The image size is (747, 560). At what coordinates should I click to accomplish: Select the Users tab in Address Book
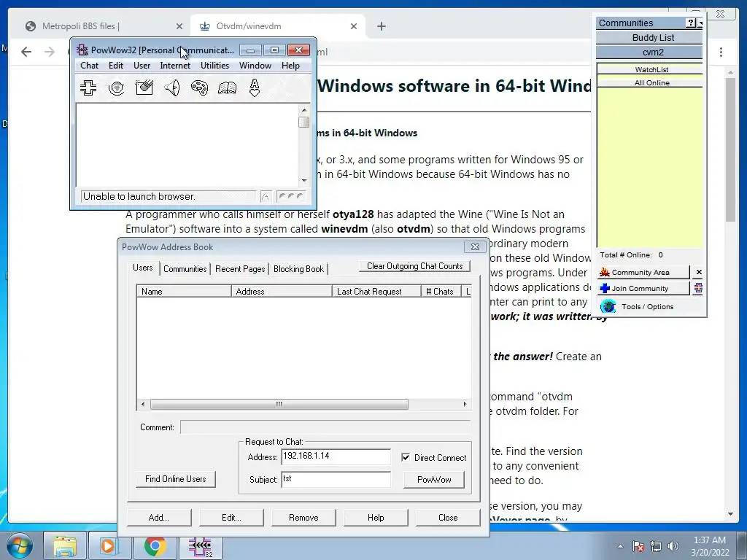(x=142, y=268)
